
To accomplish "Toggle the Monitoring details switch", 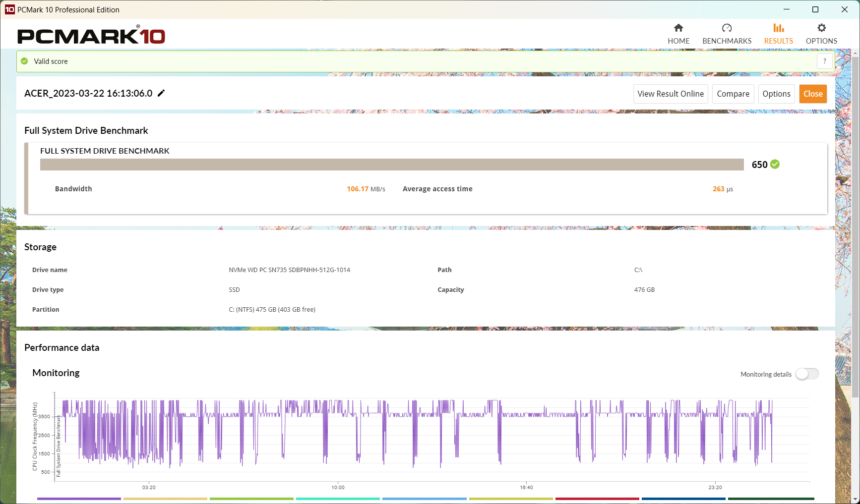I will (807, 374).
